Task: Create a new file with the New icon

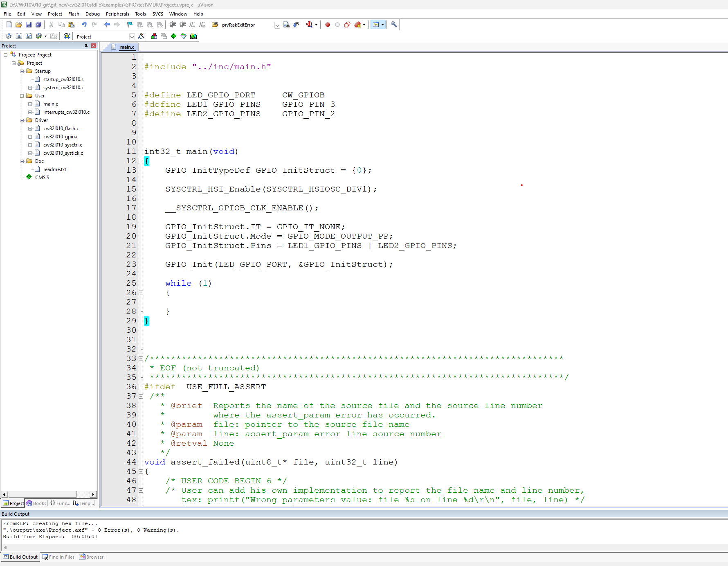Action: click(x=9, y=25)
